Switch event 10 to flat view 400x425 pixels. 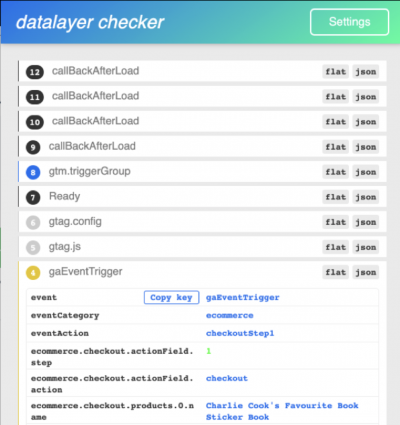point(336,122)
